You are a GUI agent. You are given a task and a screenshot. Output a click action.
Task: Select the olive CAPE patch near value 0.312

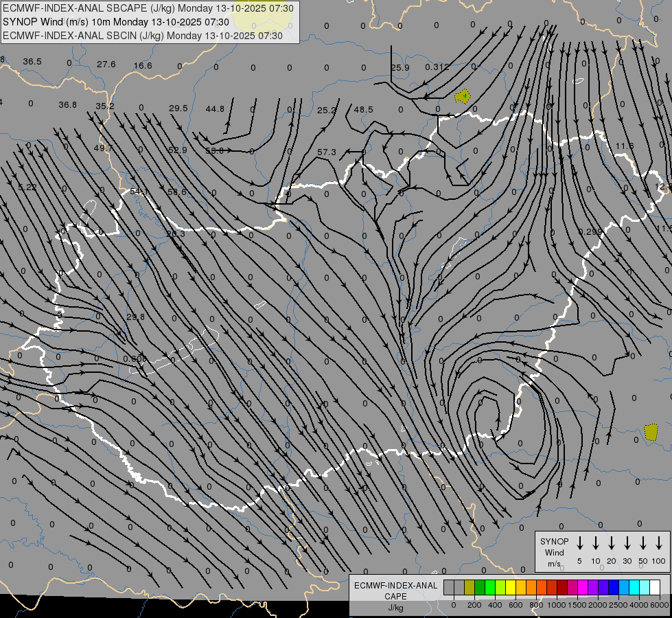463,96
